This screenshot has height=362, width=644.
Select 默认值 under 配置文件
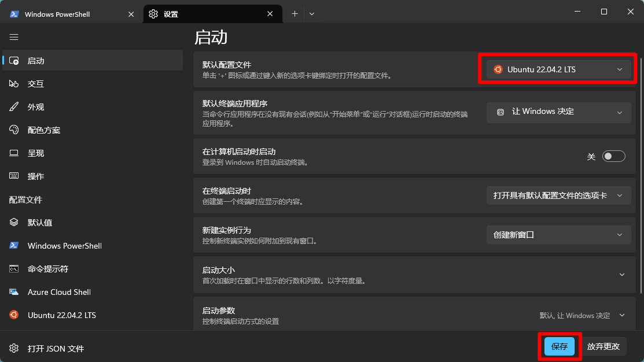(93, 223)
